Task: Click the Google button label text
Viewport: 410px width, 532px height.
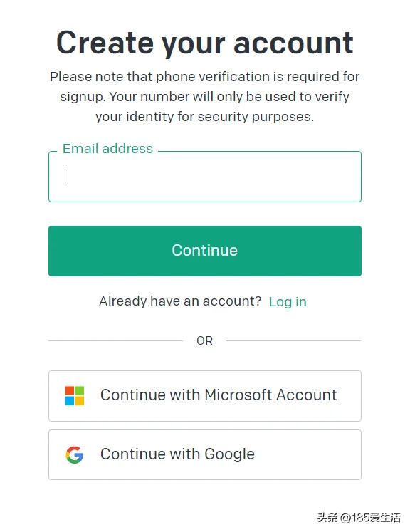Action: tap(177, 454)
